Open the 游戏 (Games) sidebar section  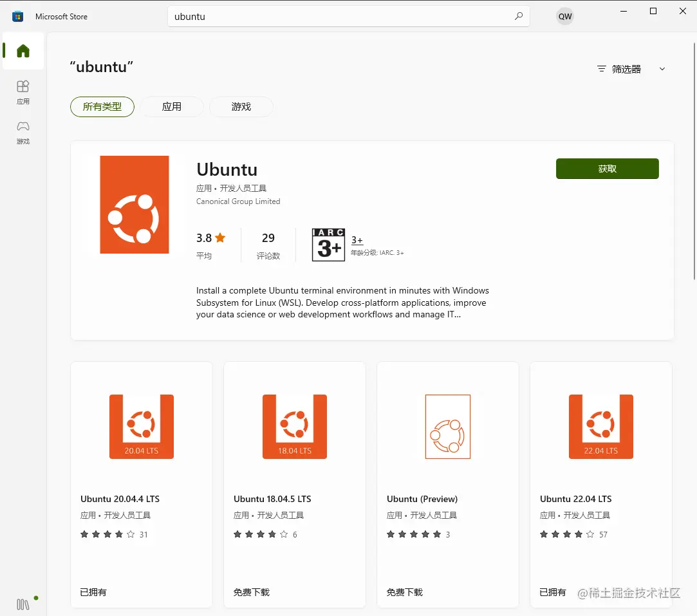point(23,133)
